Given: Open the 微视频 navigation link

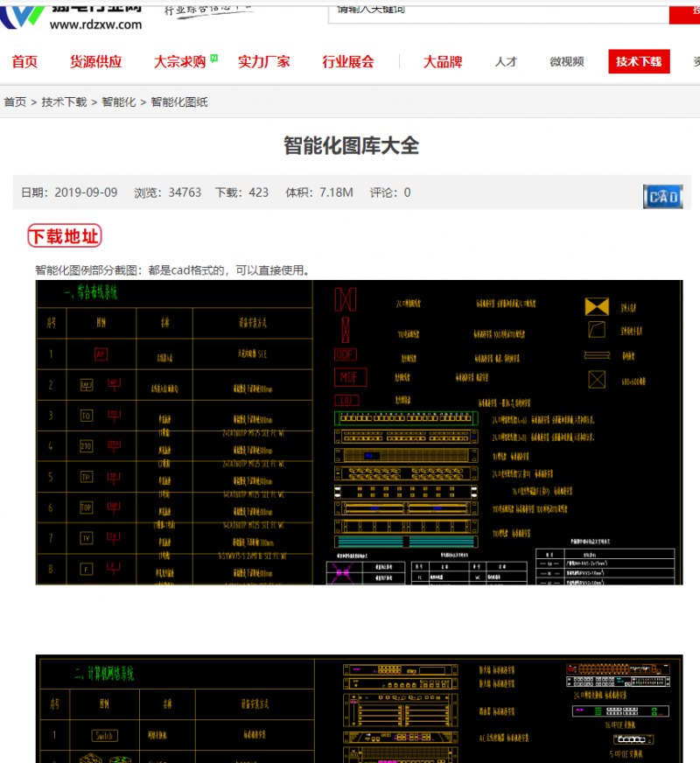Looking at the screenshot, I should (x=567, y=62).
